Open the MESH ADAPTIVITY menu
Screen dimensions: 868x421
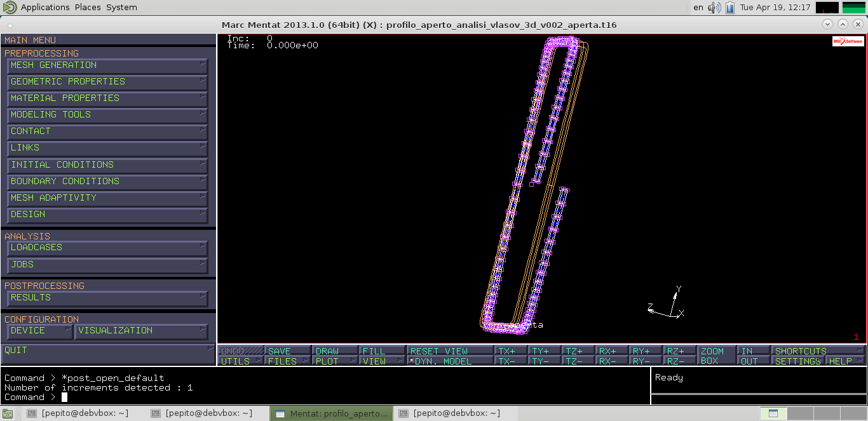[x=107, y=198]
